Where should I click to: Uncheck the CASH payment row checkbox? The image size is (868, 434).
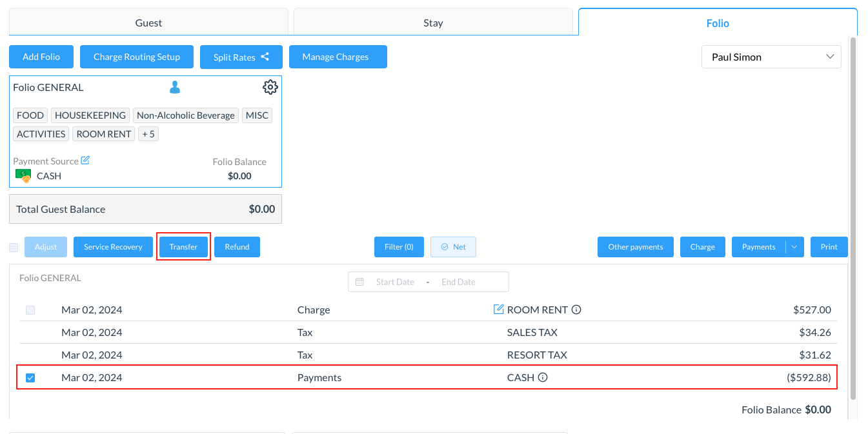coord(30,378)
